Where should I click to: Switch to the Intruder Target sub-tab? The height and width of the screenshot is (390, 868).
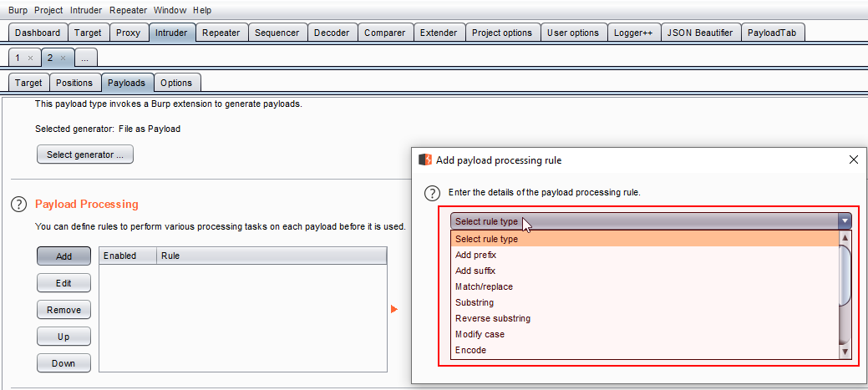(x=28, y=83)
